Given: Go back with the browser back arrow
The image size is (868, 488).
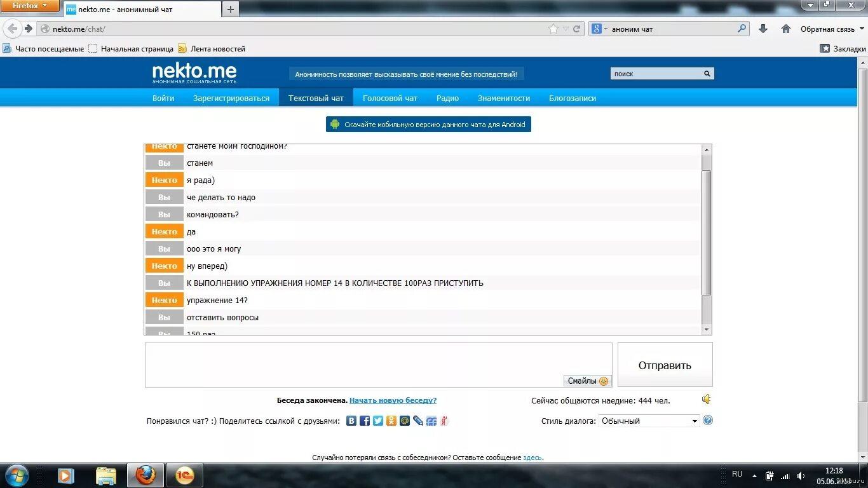Looking at the screenshot, I should coord(12,29).
